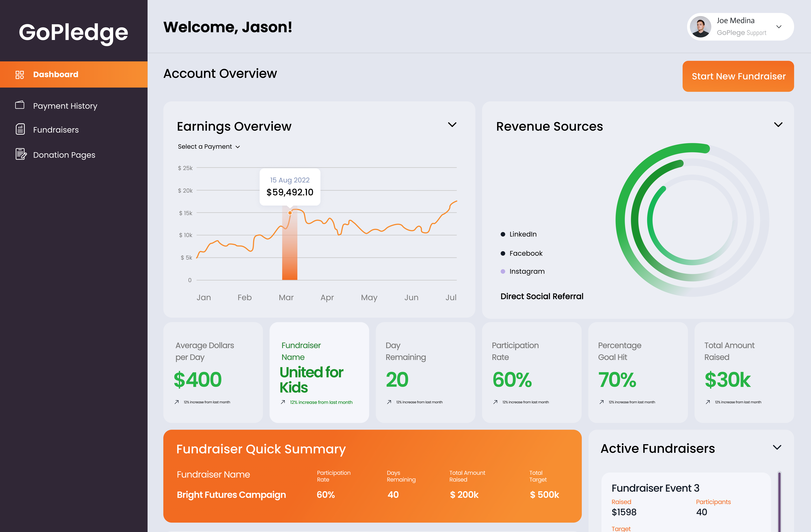Click the 60% value in Participation Rate card
This screenshot has width=811, height=532.
tap(512, 380)
